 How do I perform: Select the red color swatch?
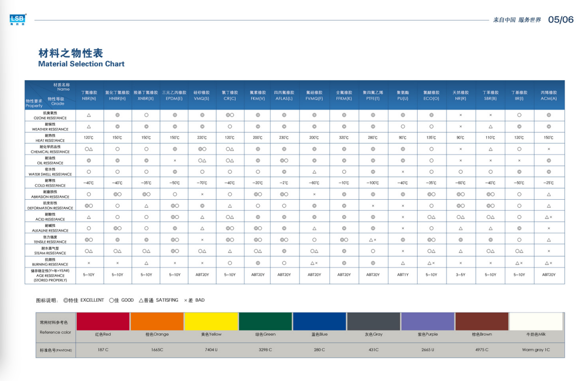103,322
